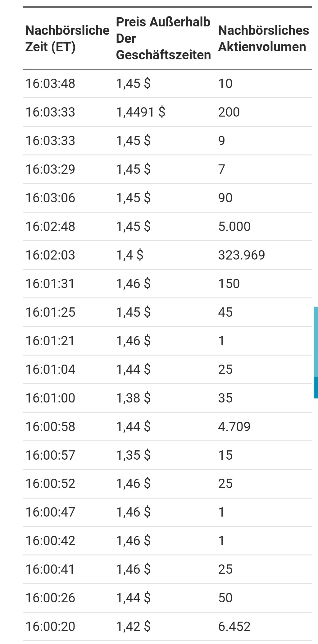Viewport: 318px width, 644px height.
Task: Click the 16:00:26 time cell
Action: [50, 598]
